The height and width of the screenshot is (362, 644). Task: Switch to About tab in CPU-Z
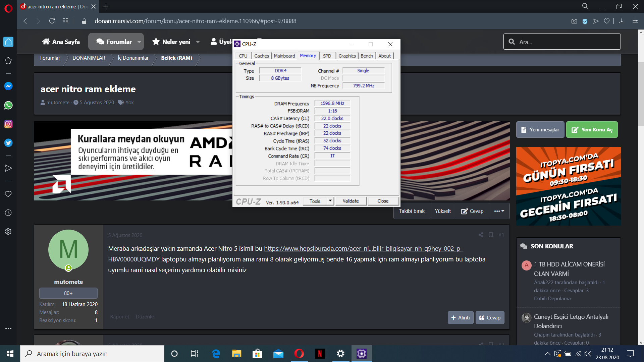click(x=385, y=56)
